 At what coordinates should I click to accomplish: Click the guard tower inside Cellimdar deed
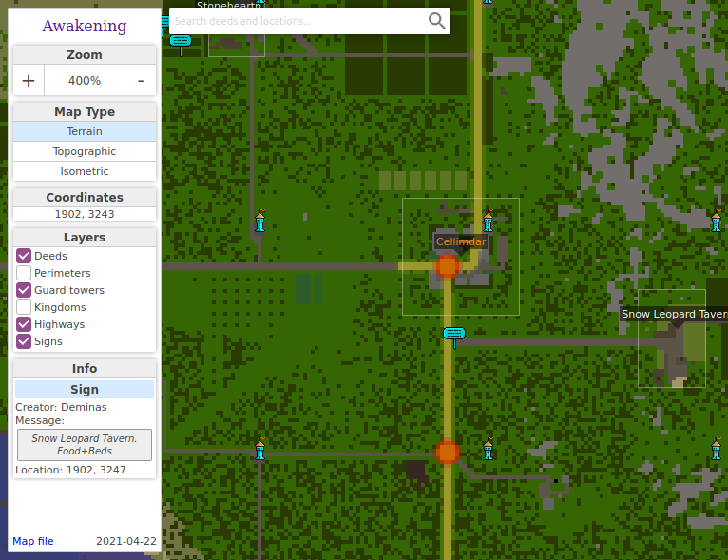pos(488,221)
